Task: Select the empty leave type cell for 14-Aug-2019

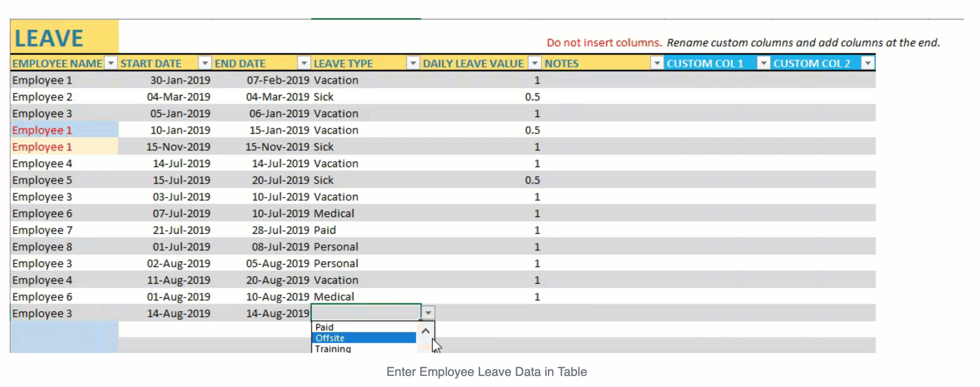Action: [366, 313]
